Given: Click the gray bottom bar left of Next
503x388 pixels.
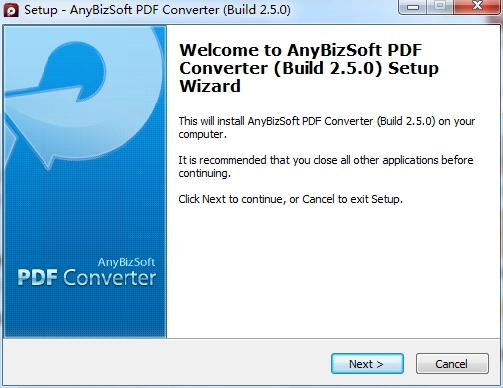Looking at the screenshot, I should click(167, 363).
